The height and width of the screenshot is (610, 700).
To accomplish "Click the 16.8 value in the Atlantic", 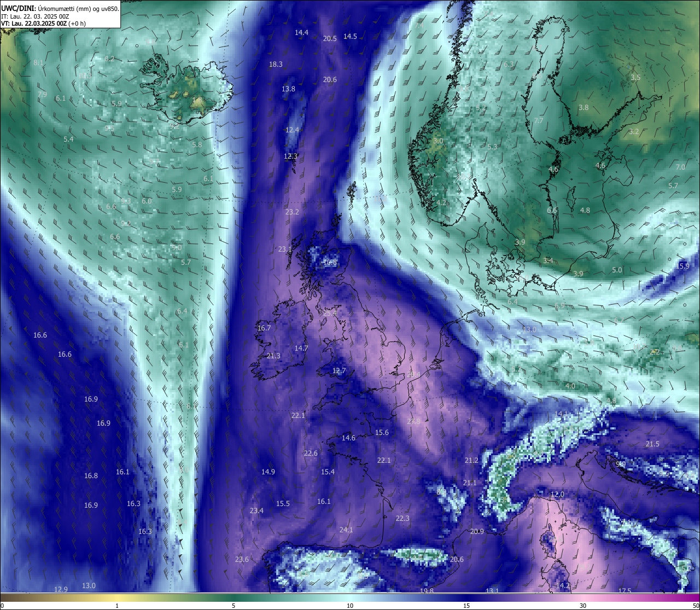I will point(91,476).
